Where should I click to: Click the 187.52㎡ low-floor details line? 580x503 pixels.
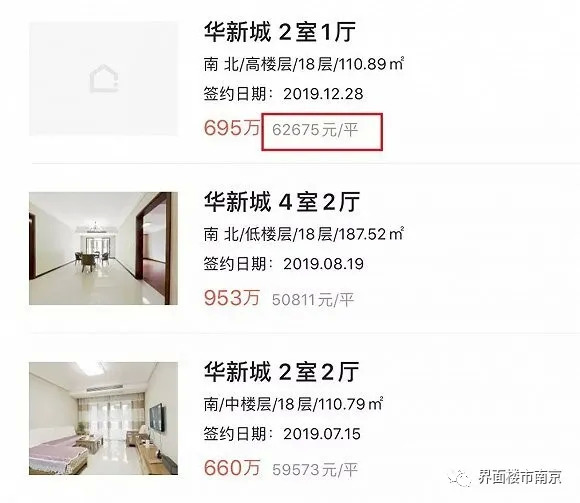point(304,234)
